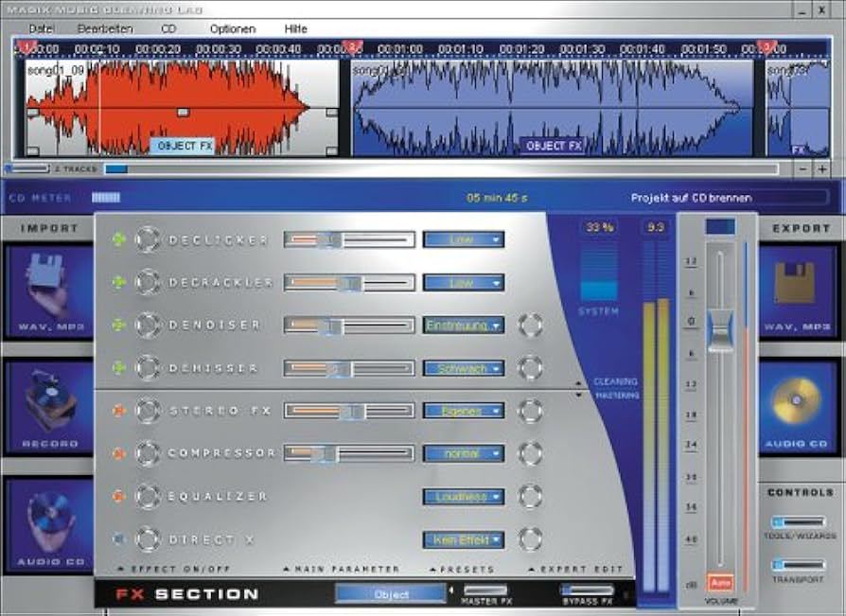Screen dimensions: 846x616
Task: Open Dehisser expert edit round button
Action: [x=530, y=368]
